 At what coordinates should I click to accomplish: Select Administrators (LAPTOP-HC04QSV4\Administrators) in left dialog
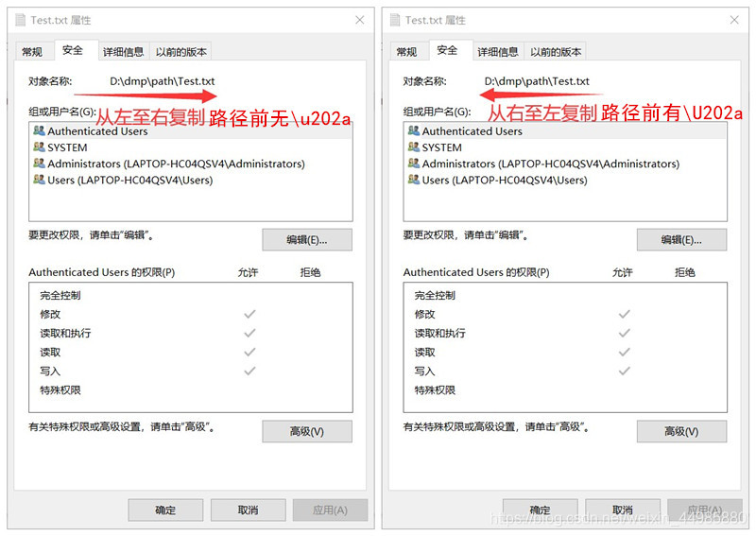(x=191, y=164)
